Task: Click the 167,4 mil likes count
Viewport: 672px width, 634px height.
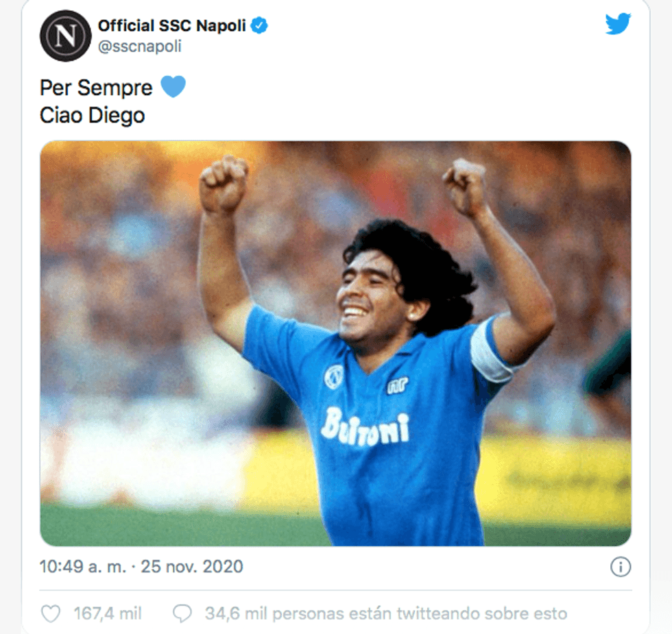Action: pyautogui.click(x=108, y=613)
